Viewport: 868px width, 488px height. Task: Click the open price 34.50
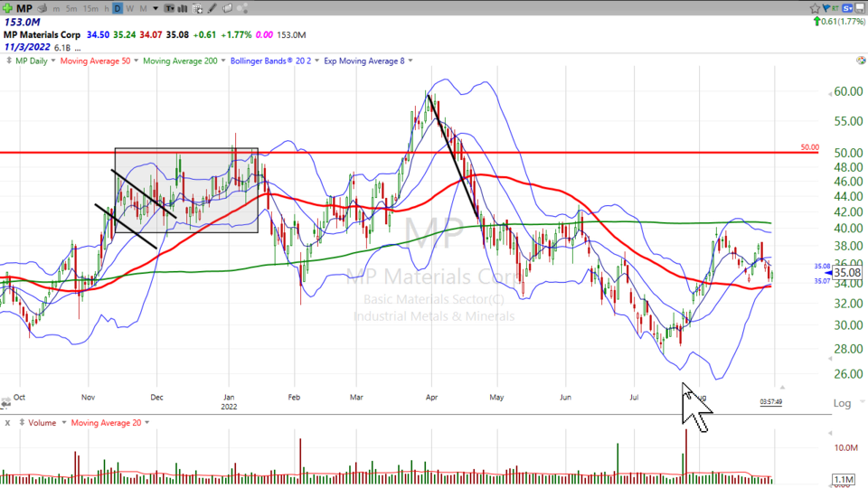point(98,35)
